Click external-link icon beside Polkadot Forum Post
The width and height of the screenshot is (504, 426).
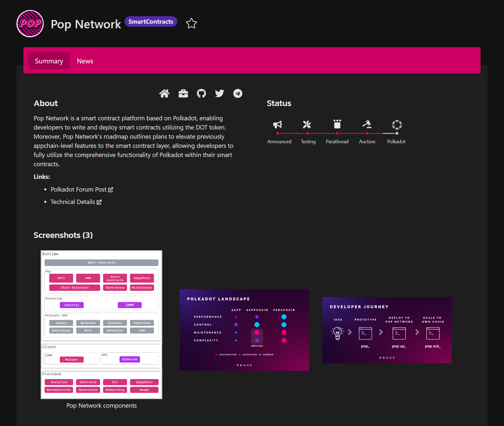(111, 190)
